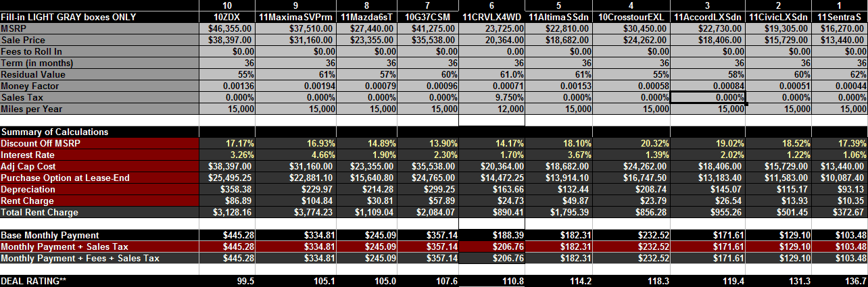Click the MSRP cell $46,355.00

(227, 28)
